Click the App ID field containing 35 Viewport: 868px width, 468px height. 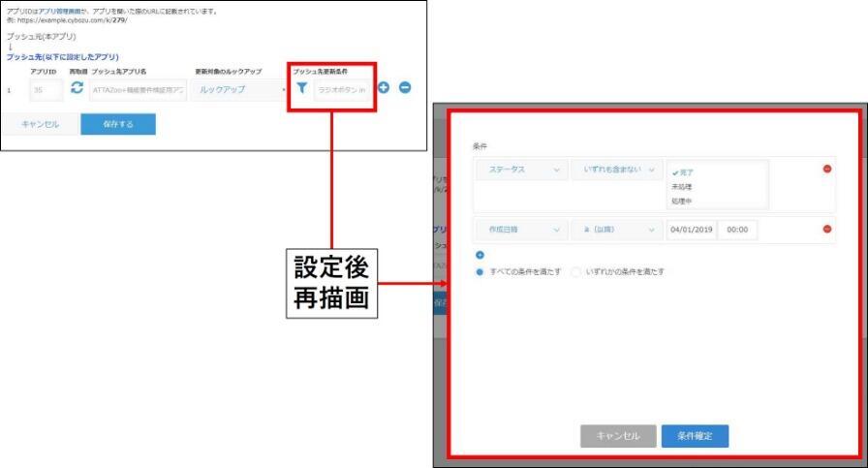click(46, 90)
